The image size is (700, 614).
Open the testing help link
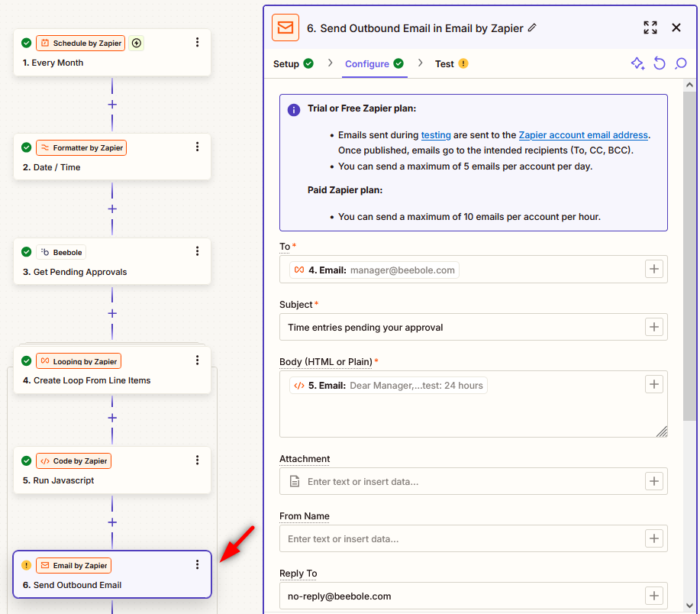coord(436,135)
